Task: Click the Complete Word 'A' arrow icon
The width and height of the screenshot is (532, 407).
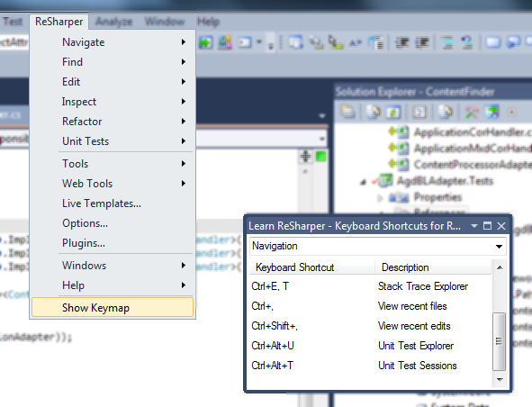Action: (356, 42)
